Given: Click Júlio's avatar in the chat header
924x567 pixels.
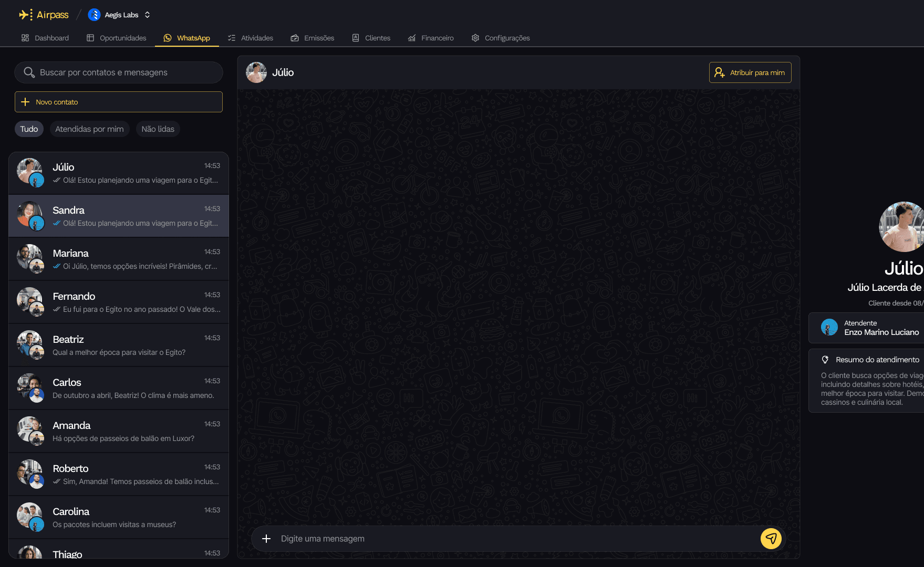Looking at the screenshot, I should 256,72.
